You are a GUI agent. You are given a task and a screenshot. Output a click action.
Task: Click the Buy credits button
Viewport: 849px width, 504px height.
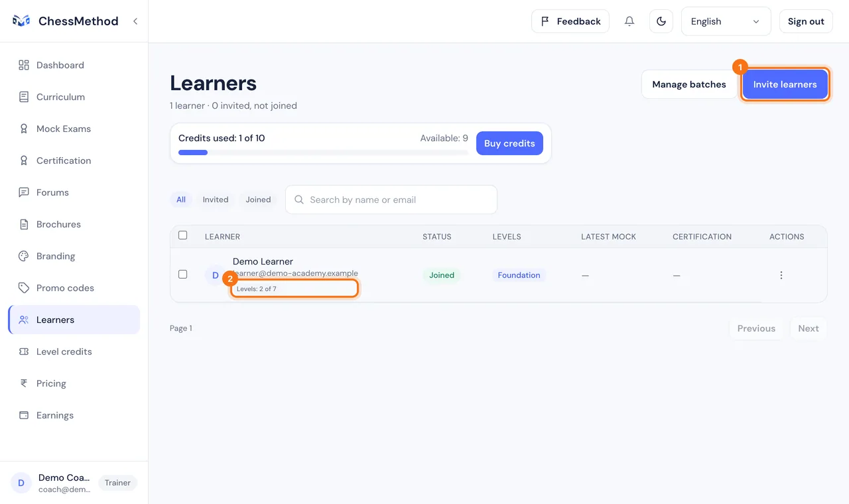(509, 143)
